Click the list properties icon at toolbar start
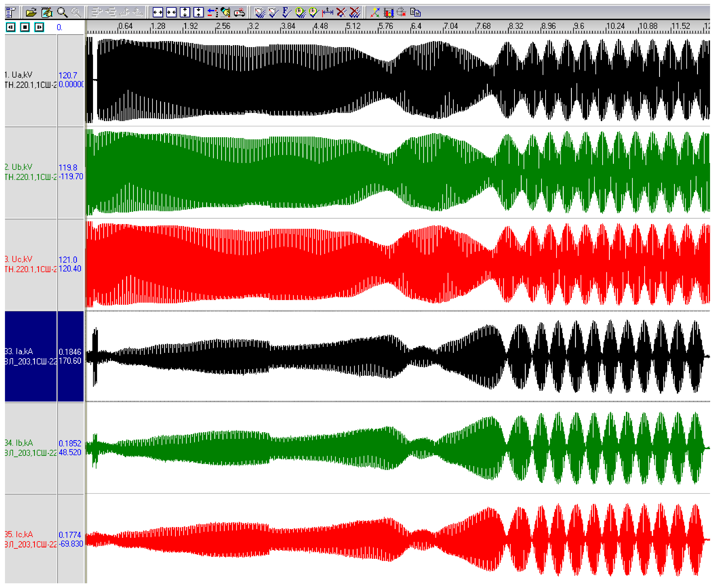This screenshot has width=715, height=588. [x=11, y=13]
